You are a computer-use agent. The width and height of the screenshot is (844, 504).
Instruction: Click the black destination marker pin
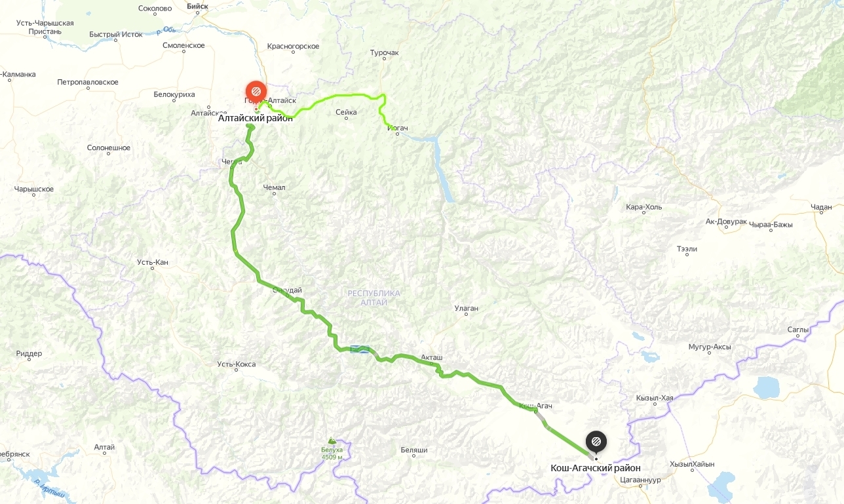(596, 442)
